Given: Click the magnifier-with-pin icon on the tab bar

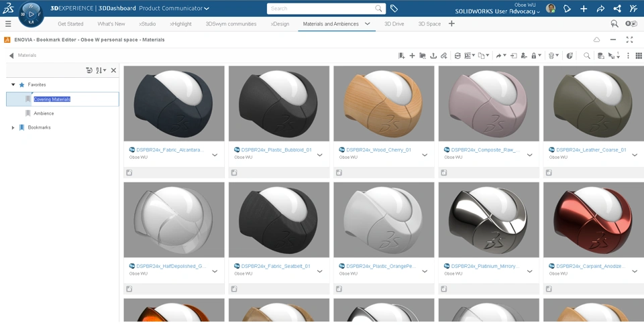Looking at the screenshot, I should 614,24.
